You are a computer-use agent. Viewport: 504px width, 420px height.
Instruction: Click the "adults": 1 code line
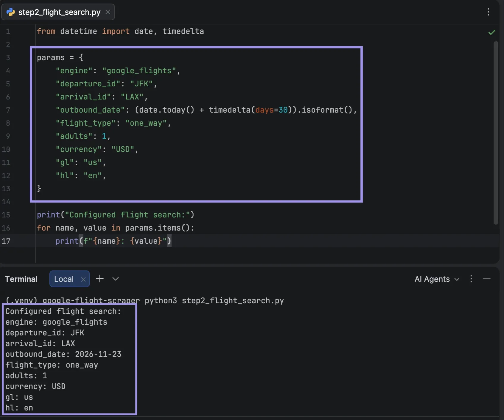[83, 136]
